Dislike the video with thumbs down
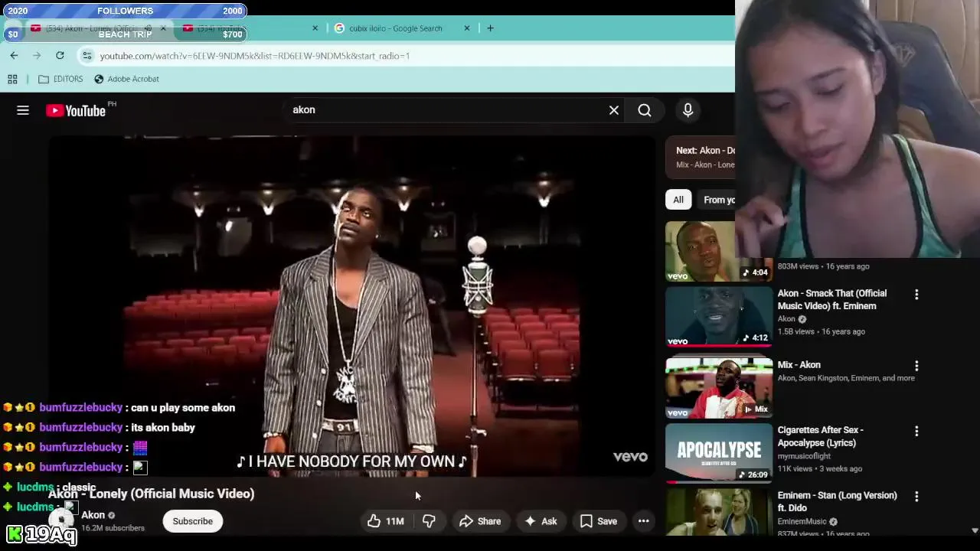980x551 pixels. pos(429,521)
